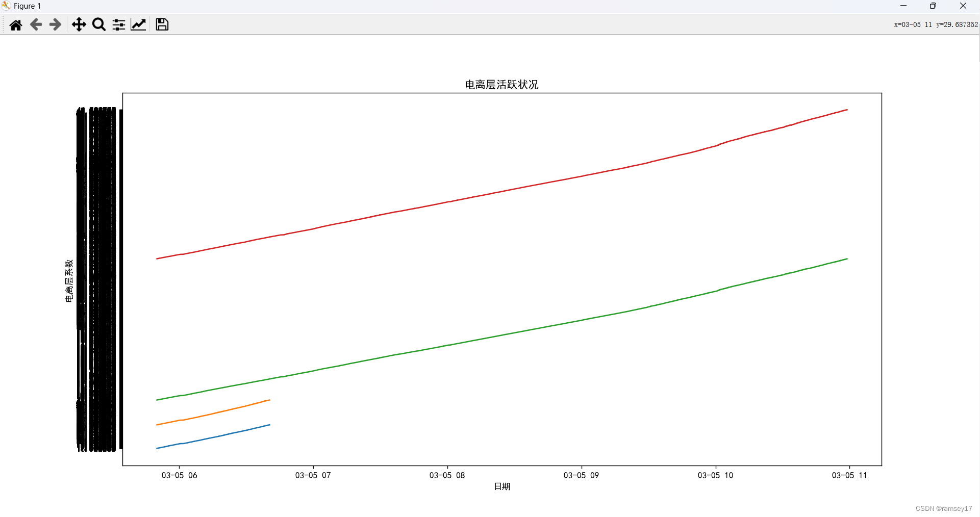Reset view with the Home icon
This screenshot has height=517, width=980.
(x=16, y=24)
